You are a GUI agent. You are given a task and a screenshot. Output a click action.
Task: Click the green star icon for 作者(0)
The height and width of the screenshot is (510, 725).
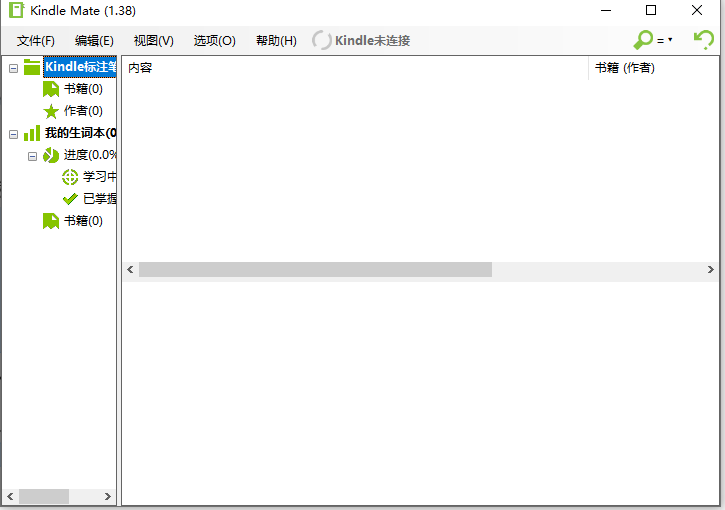[51, 111]
